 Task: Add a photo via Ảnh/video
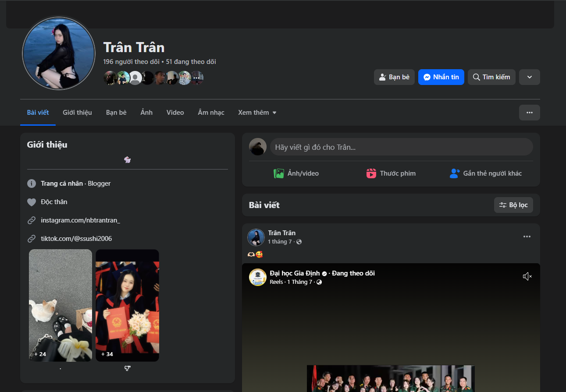point(296,173)
